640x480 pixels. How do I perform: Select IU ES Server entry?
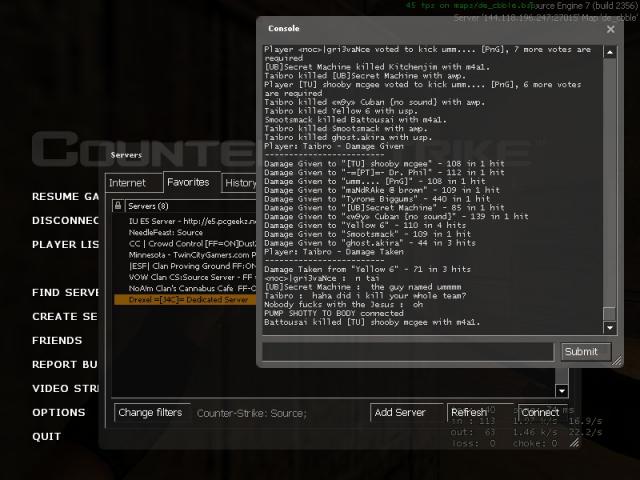[185, 221]
